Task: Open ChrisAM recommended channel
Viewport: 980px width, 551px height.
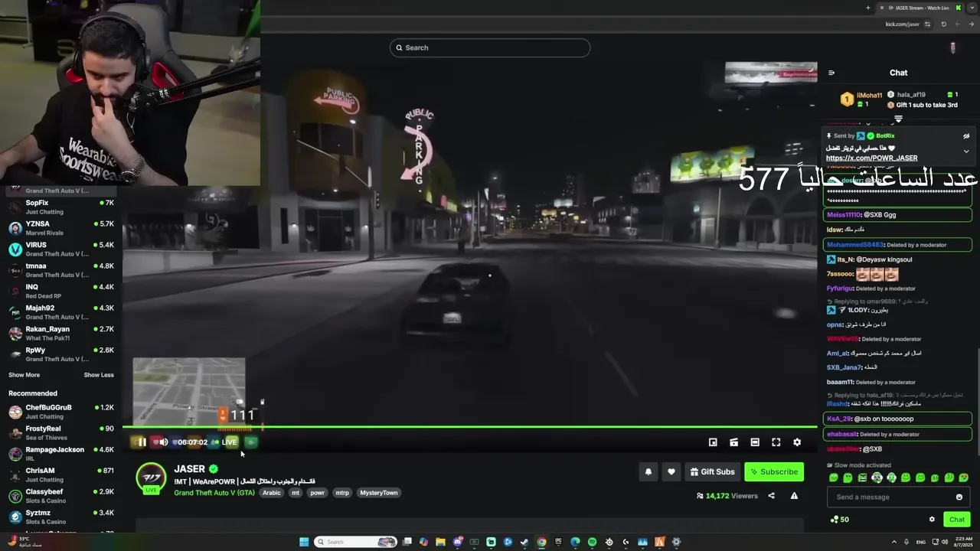Action: 61,475
